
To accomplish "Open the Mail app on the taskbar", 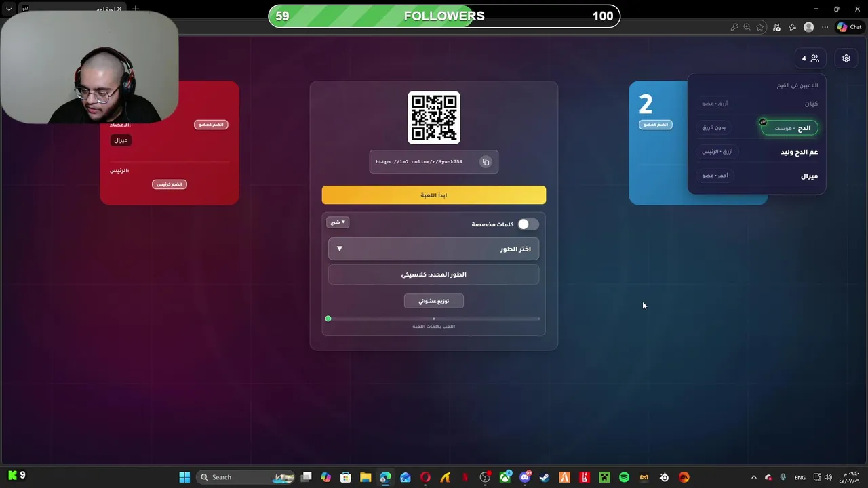I will (x=406, y=477).
